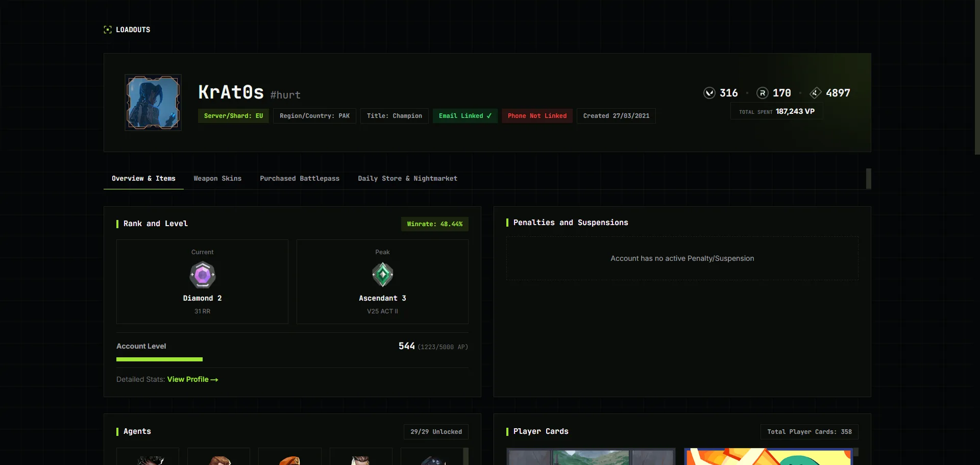Click the KrAt0s player avatar image
This screenshot has height=465, width=980.
coord(153,103)
